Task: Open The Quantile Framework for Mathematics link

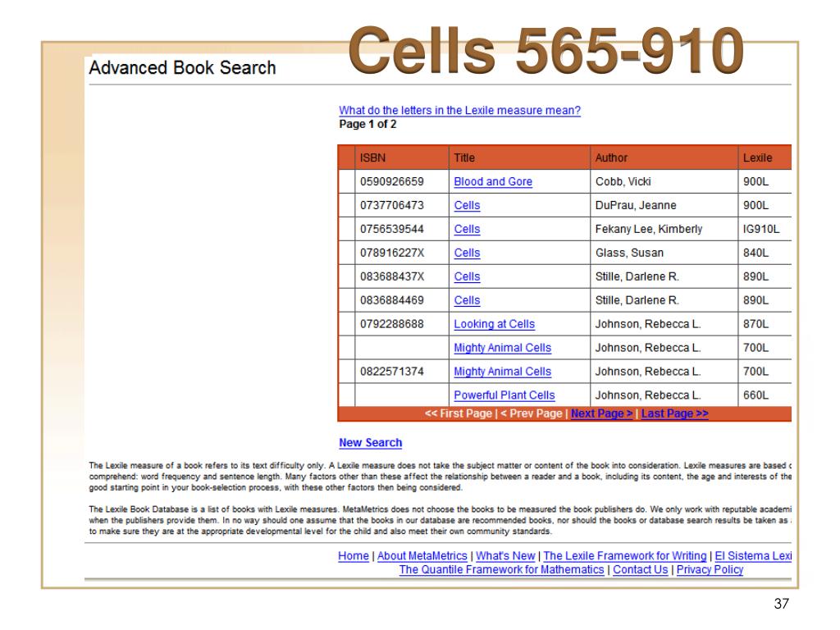Action: (x=501, y=570)
